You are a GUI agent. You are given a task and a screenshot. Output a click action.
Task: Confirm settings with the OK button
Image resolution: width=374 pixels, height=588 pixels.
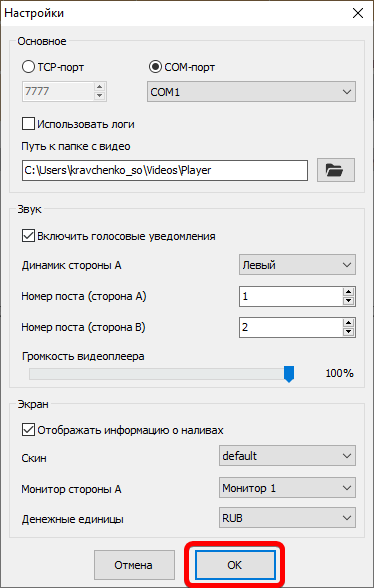[x=235, y=565]
